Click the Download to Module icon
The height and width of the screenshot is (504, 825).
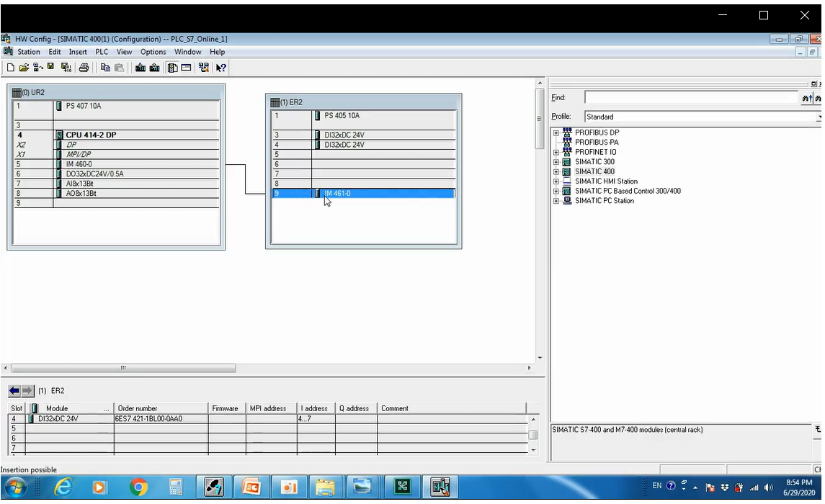tap(140, 68)
